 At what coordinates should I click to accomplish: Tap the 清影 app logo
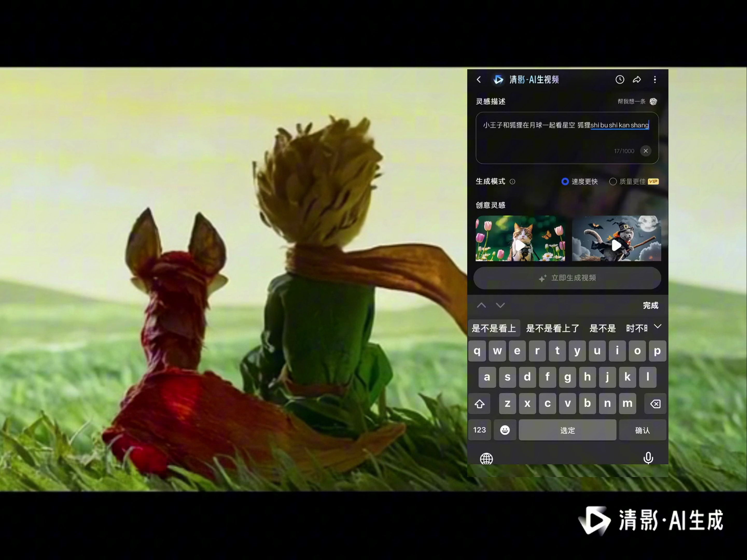[x=498, y=80]
